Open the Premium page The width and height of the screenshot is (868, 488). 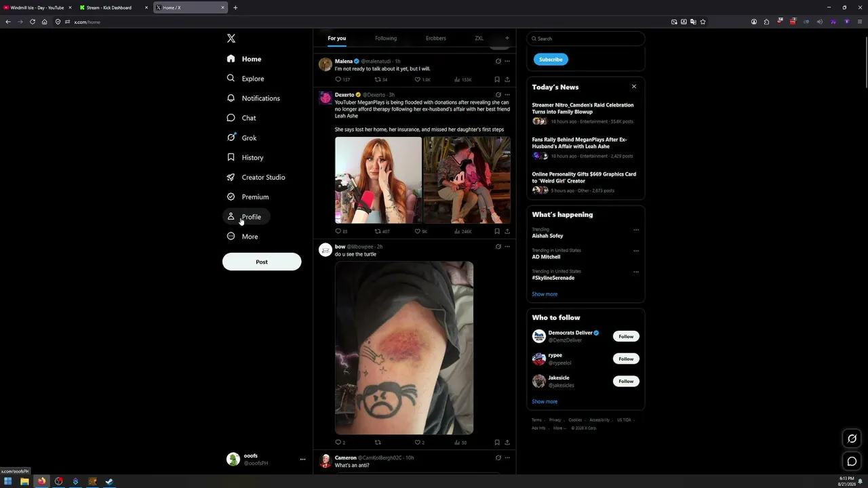[248, 197]
